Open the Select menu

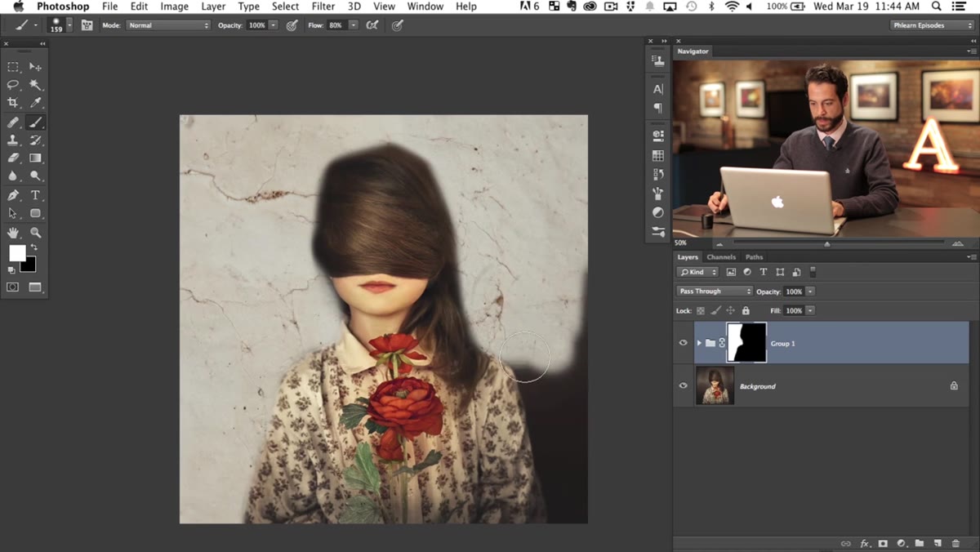285,7
